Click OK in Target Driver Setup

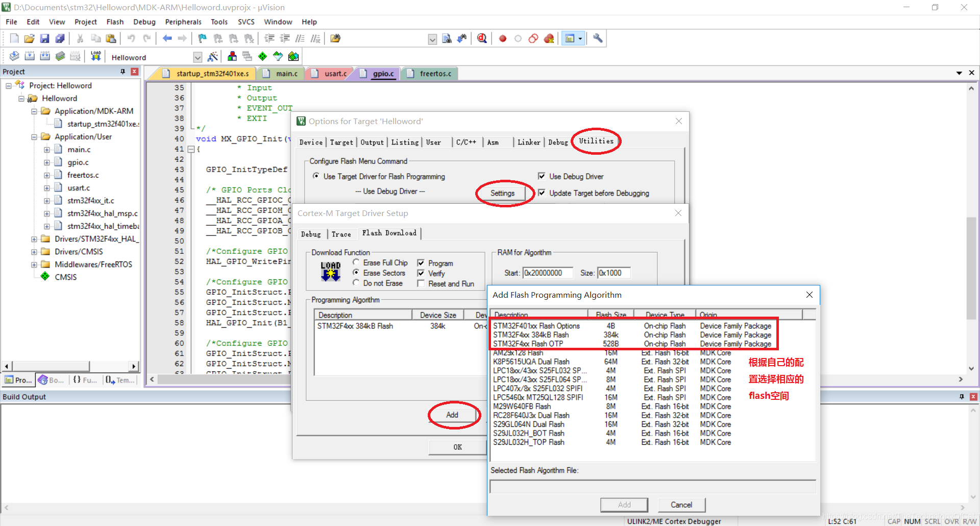click(458, 447)
